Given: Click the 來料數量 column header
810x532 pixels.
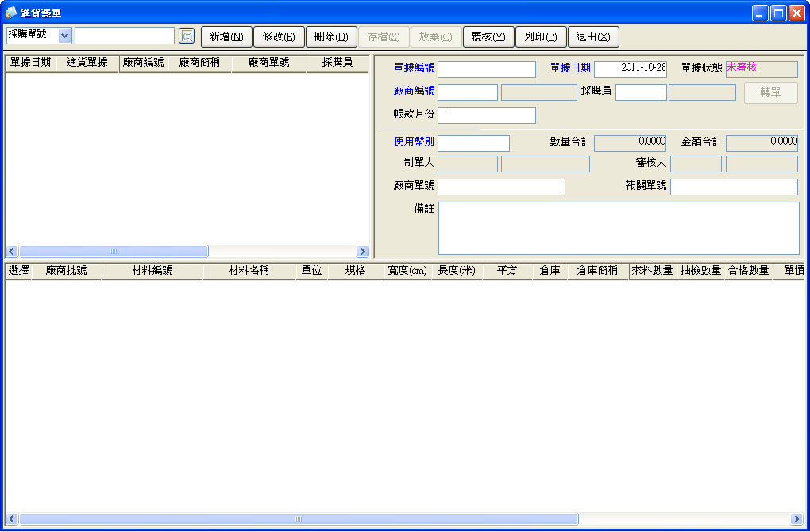Looking at the screenshot, I should [653, 271].
